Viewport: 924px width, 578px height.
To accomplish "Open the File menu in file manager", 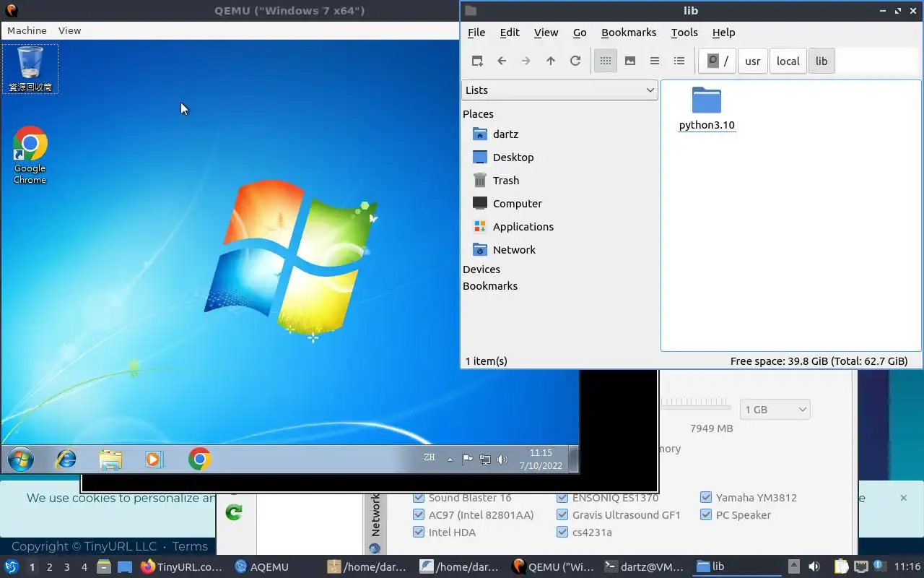I will (476, 33).
